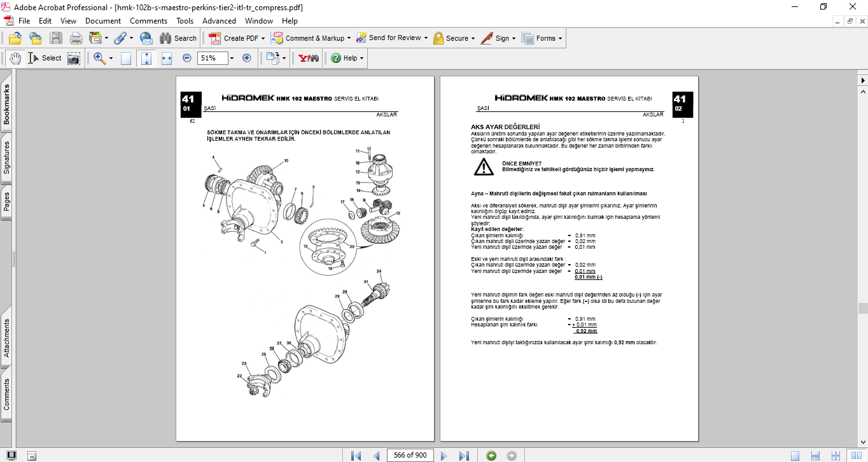The image size is (868, 462).
Task: Expand the Create PDF dropdown
Action: point(263,38)
